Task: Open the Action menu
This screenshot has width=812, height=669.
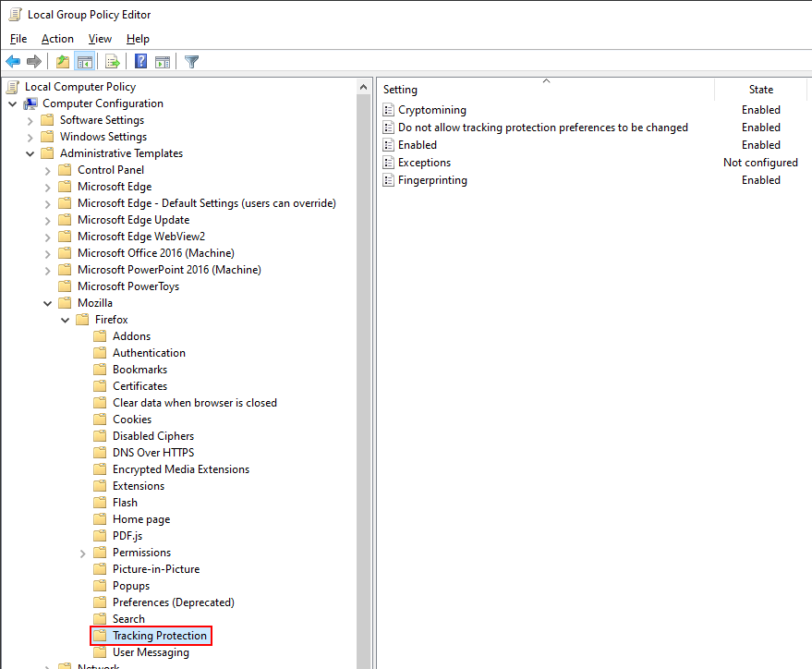Action: click(x=57, y=39)
